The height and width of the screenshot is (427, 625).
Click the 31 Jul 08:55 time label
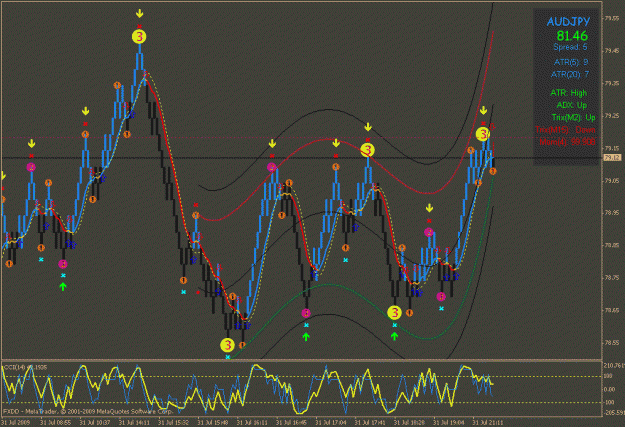click(x=56, y=422)
